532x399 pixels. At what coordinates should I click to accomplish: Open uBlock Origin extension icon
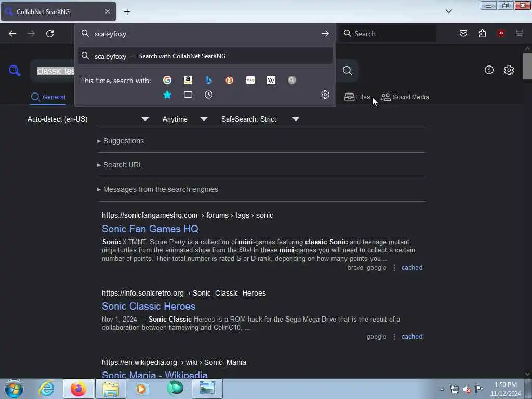pyautogui.click(x=501, y=33)
